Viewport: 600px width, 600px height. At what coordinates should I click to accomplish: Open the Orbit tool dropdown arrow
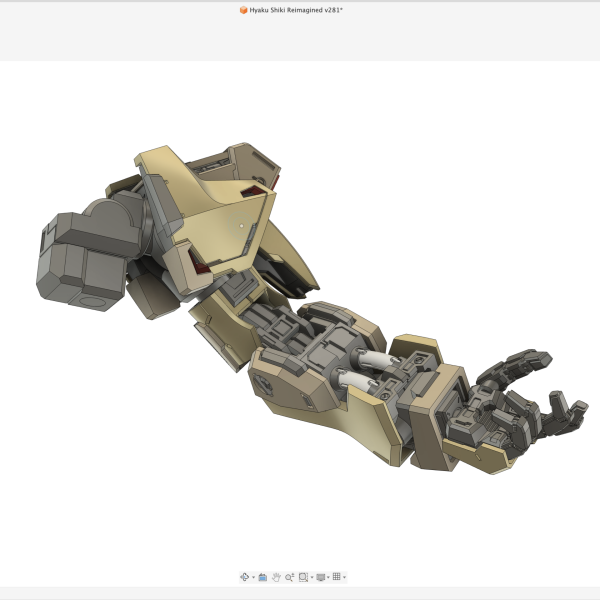point(253,577)
